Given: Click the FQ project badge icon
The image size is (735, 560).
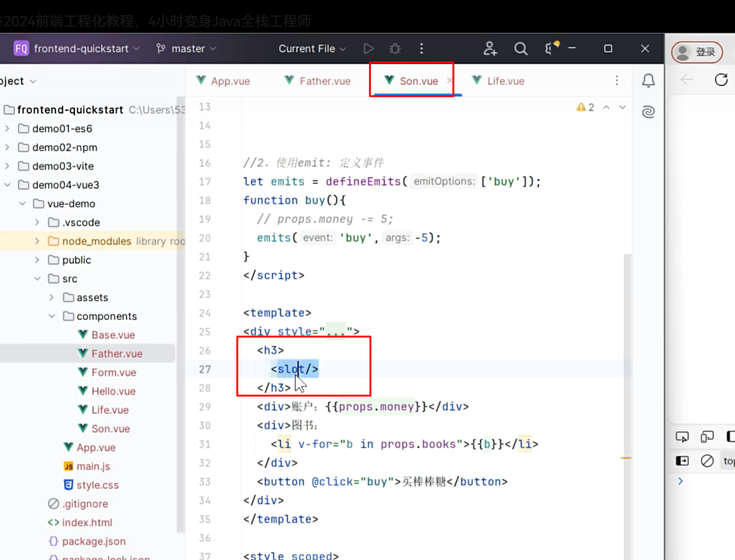Looking at the screenshot, I should point(21,48).
